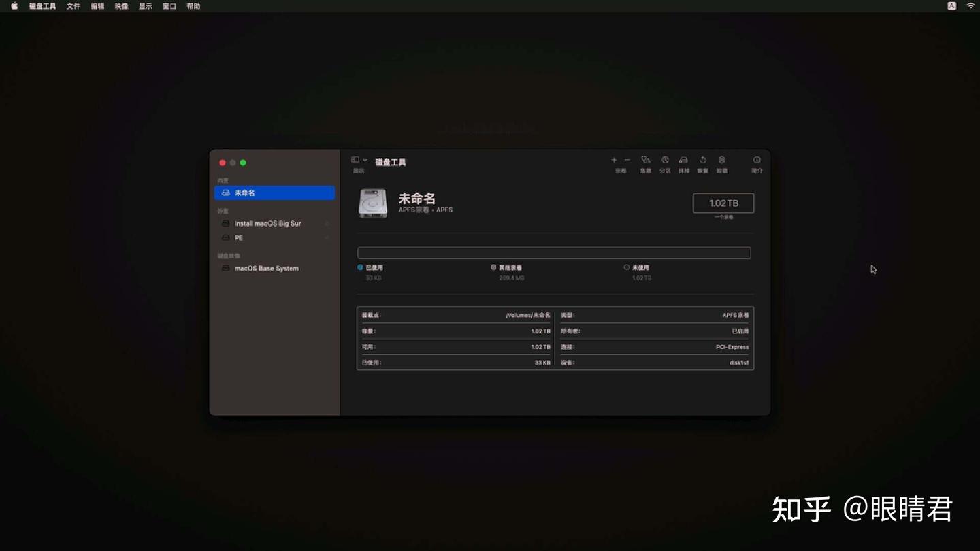Click the minus icon to remove volume
Screen dimensions: 980x551
tap(627, 161)
